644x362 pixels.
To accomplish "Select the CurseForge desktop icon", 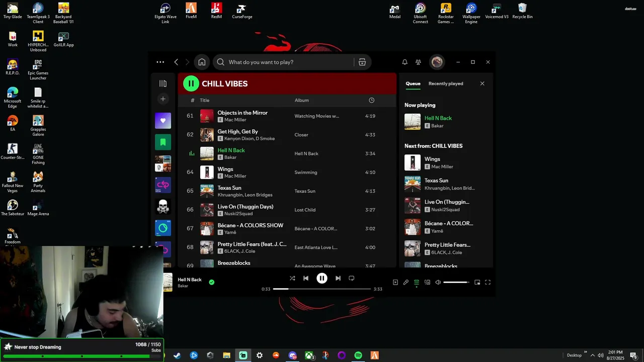I will [242, 11].
